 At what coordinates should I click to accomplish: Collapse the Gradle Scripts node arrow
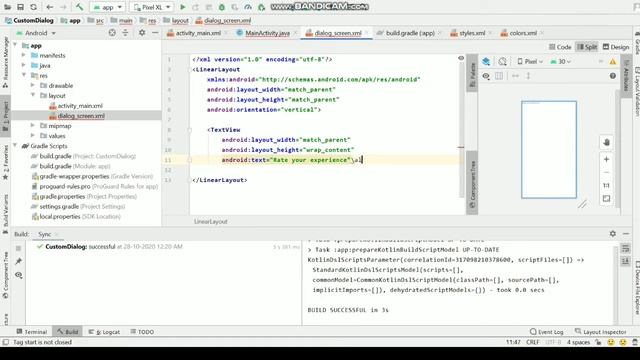click(15, 146)
